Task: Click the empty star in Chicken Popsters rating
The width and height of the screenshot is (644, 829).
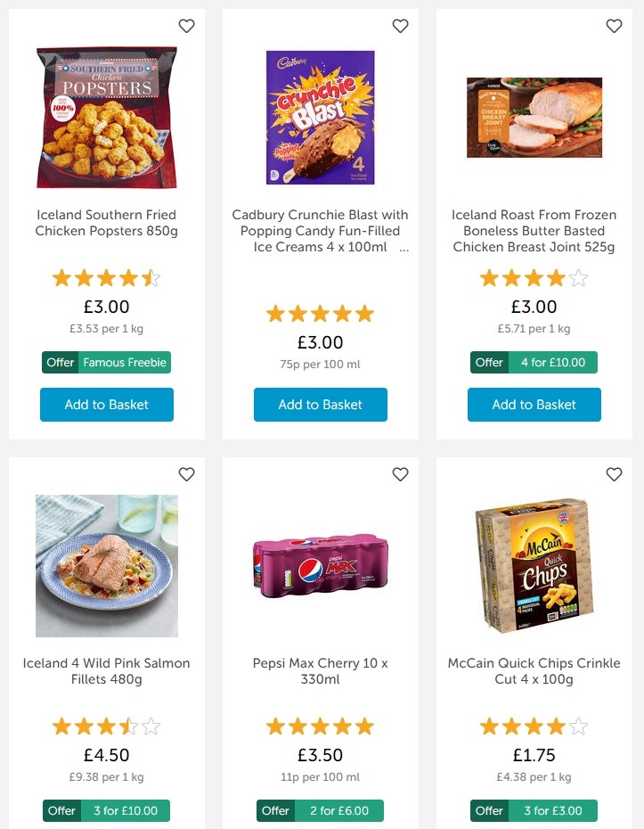Action: (152, 278)
